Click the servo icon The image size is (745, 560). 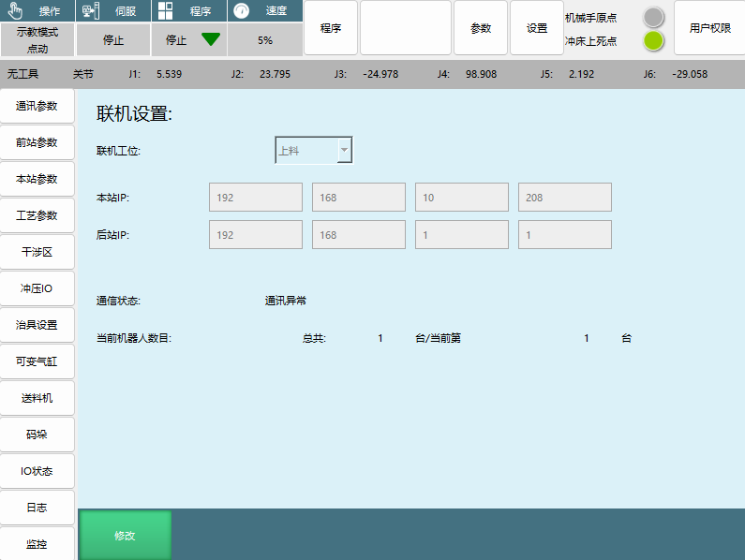click(x=90, y=11)
